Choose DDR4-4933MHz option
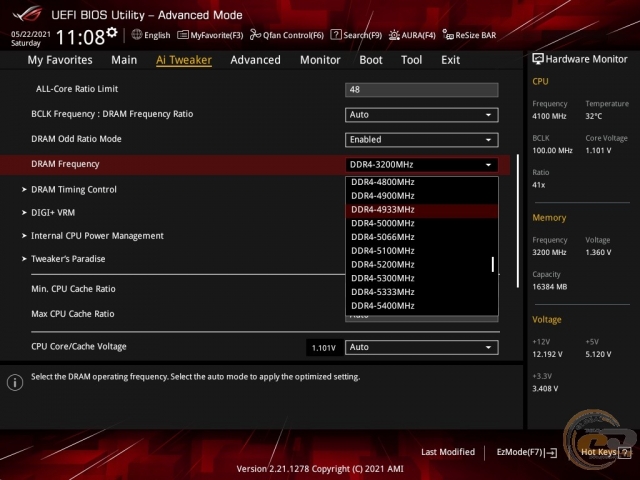Viewport: 640px width, 480px height. (x=422, y=210)
